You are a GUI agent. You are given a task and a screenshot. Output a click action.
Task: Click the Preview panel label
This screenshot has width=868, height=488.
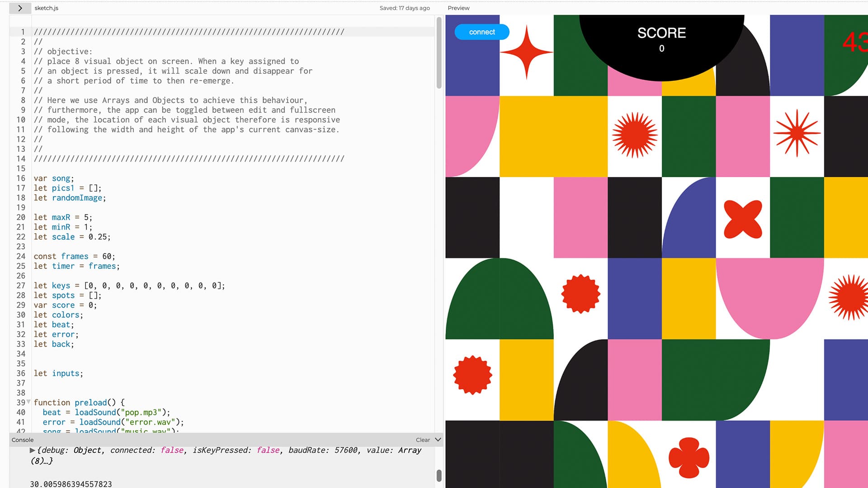point(458,8)
